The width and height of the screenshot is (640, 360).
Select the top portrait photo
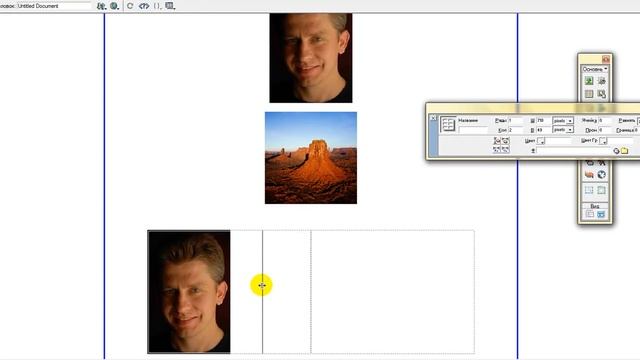click(311, 58)
